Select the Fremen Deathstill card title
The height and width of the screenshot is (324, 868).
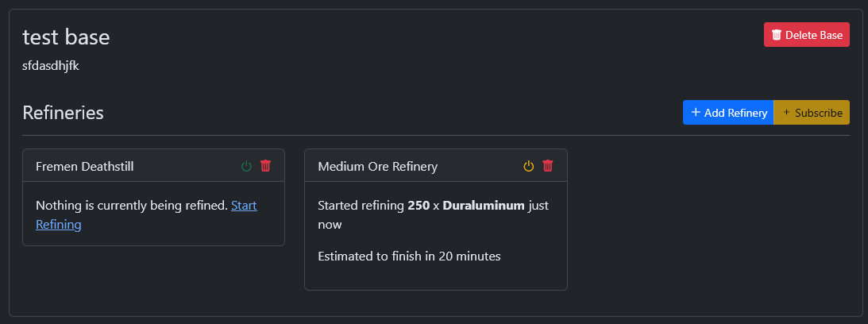tap(85, 166)
